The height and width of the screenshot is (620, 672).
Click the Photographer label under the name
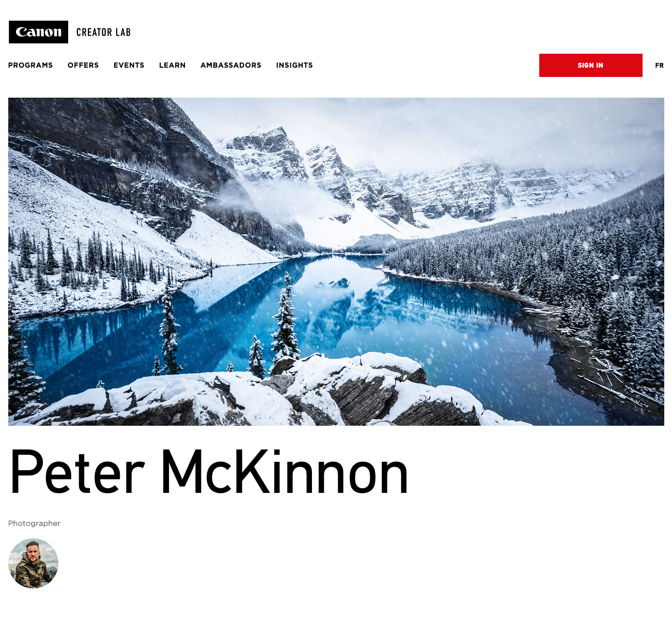(34, 523)
